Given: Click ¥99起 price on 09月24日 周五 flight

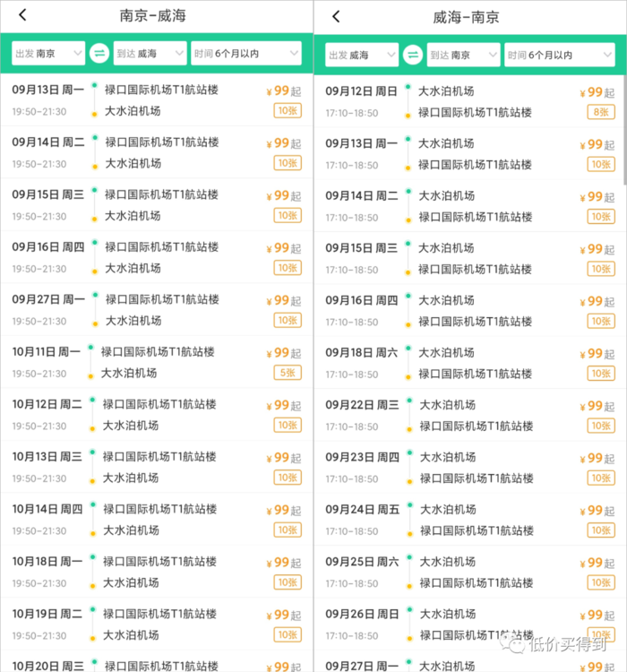Looking at the screenshot, I should [x=597, y=510].
